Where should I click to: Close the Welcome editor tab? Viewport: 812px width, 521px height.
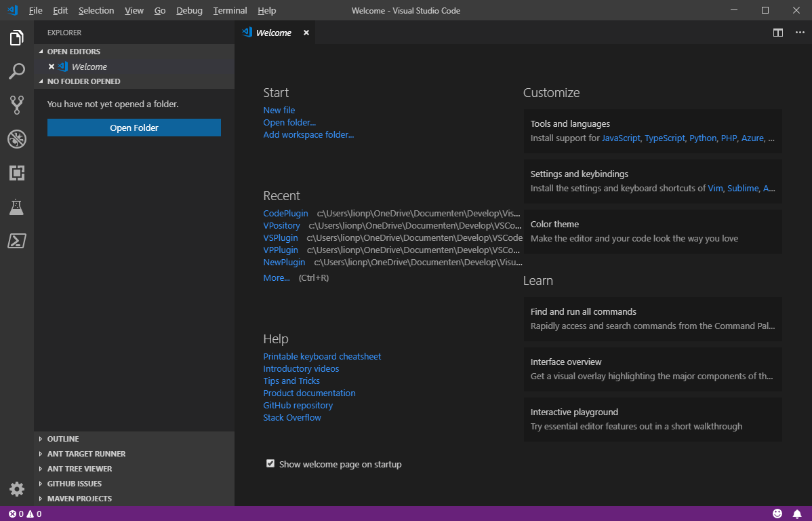click(x=306, y=33)
